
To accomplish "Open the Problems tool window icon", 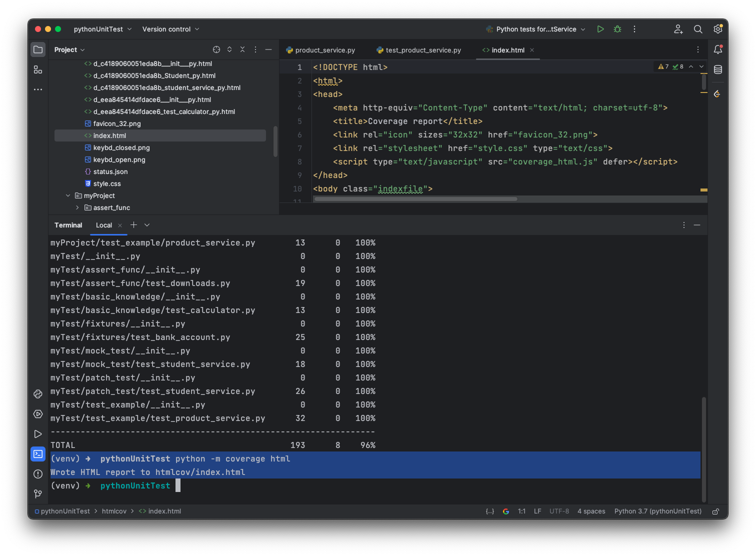I will click(x=38, y=474).
